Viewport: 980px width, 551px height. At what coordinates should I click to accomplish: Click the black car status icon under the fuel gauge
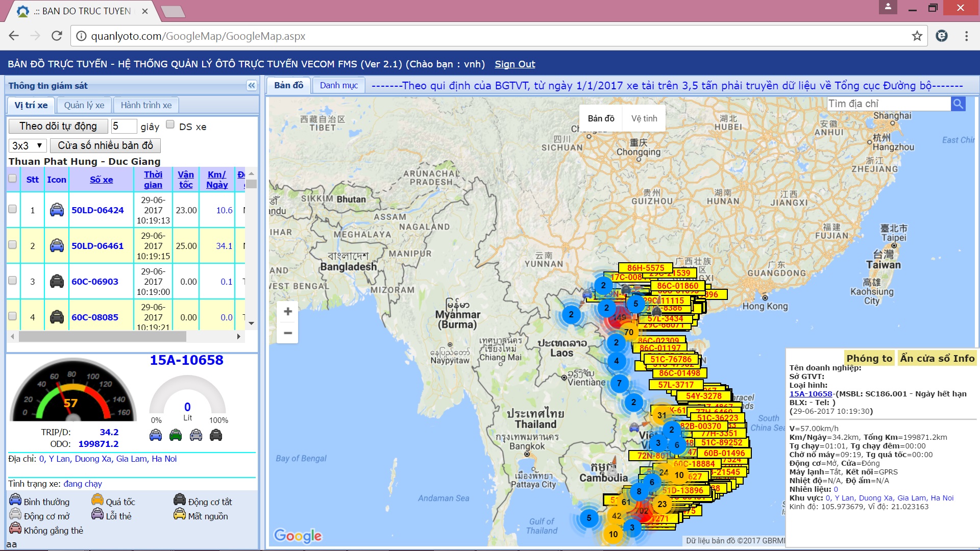(x=216, y=435)
